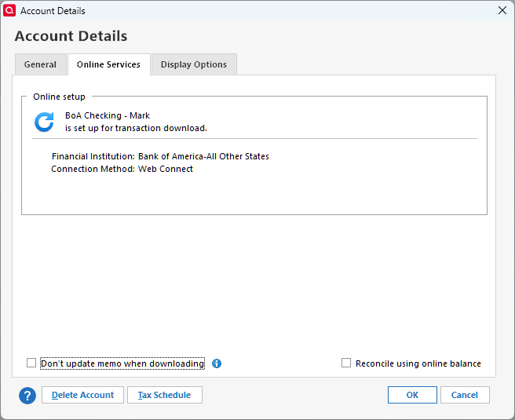Click the 'Account Details' heading
This screenshot has width=515, height=420.
[x=71, y=36]
